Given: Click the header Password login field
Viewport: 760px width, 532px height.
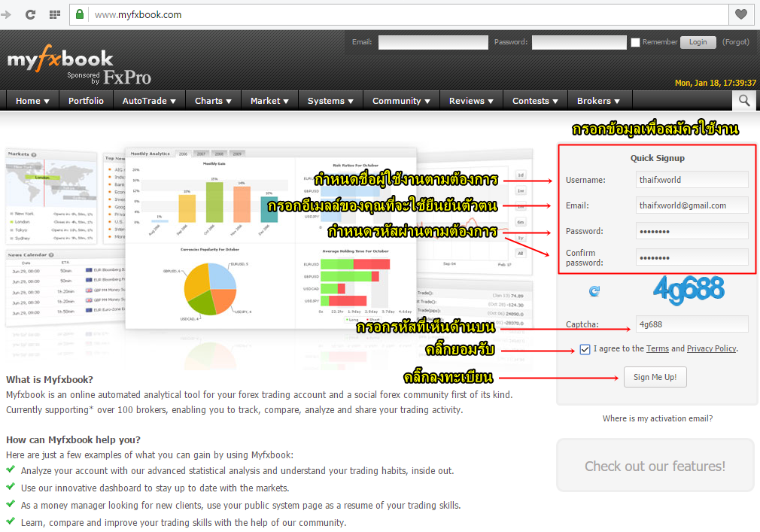Looking at the screenshot, I should [x=579, y=42].
